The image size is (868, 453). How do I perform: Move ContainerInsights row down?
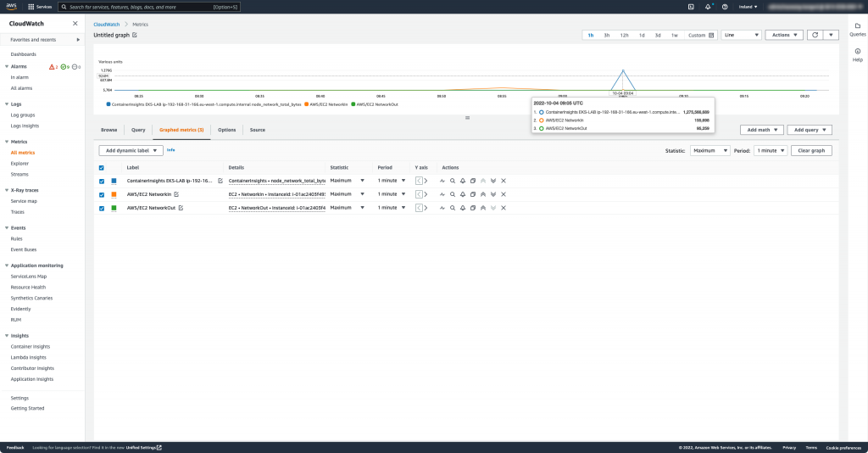493,181
